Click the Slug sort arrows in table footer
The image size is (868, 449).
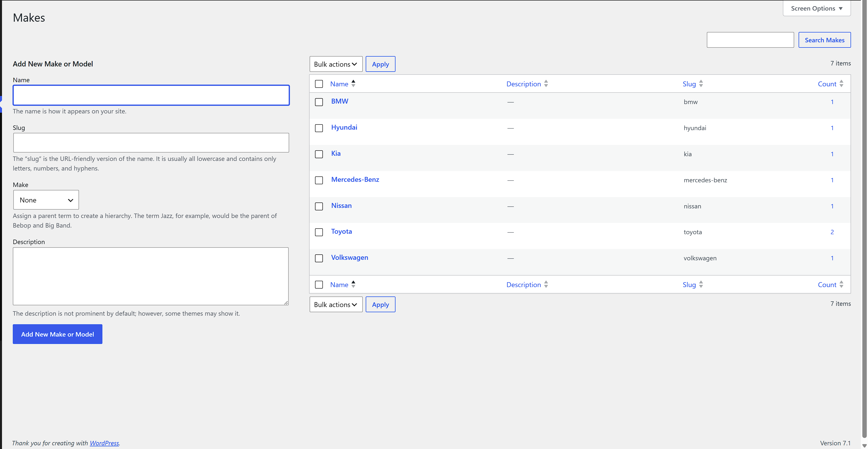point(701,284)
